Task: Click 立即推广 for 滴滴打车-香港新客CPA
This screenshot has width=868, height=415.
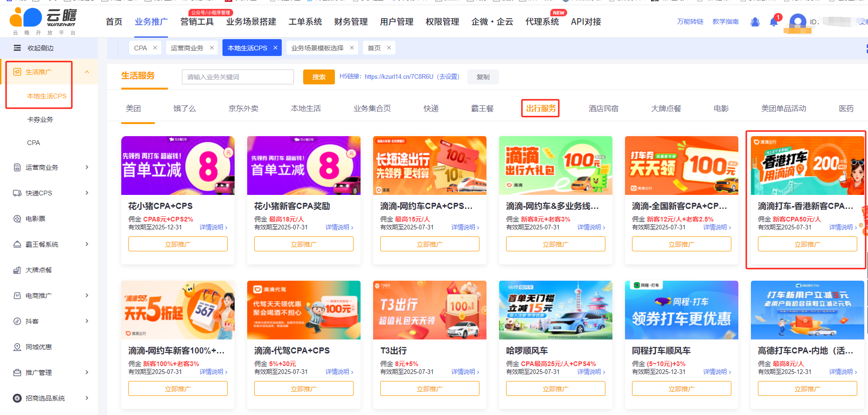Action: click(807, 244)
